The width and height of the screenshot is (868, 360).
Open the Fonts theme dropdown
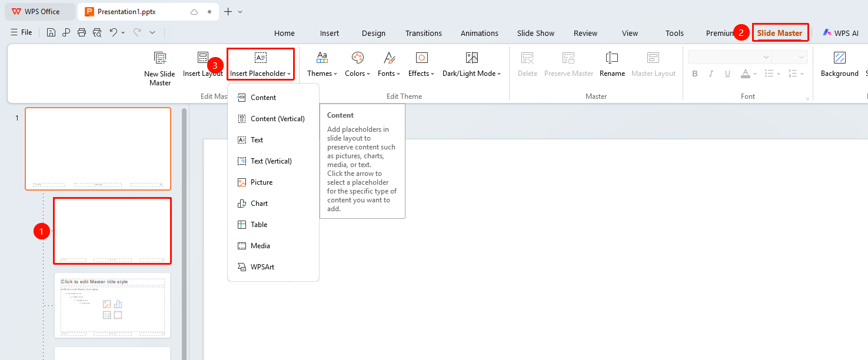(x=389, y=65)
